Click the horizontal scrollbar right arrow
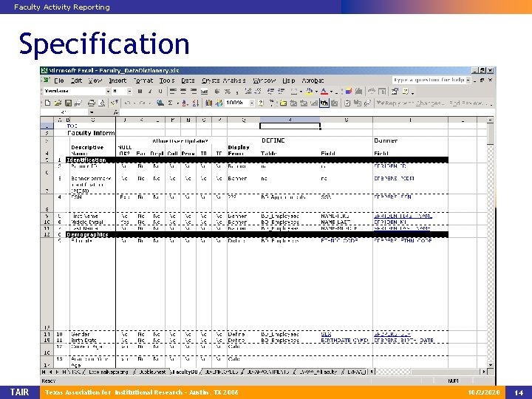The image size is (532, 399). pos(484,372)
